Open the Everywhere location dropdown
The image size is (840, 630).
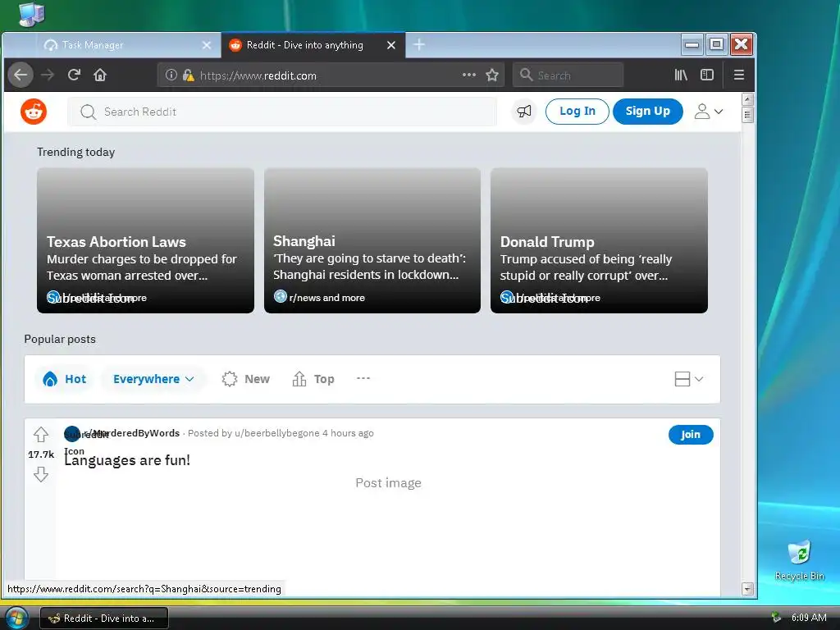click(153, 379)
